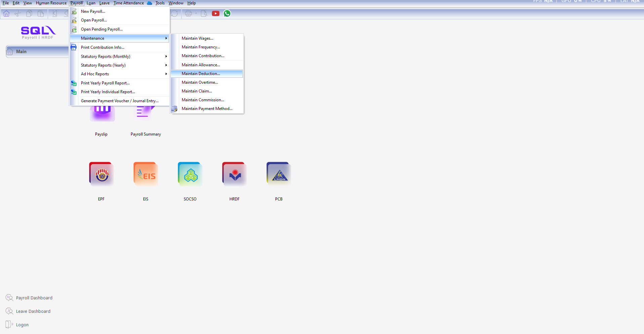Screen dimensions: 644x334
Task: Click the PCB LHDN icon
Action: click(x=279, y=174)
